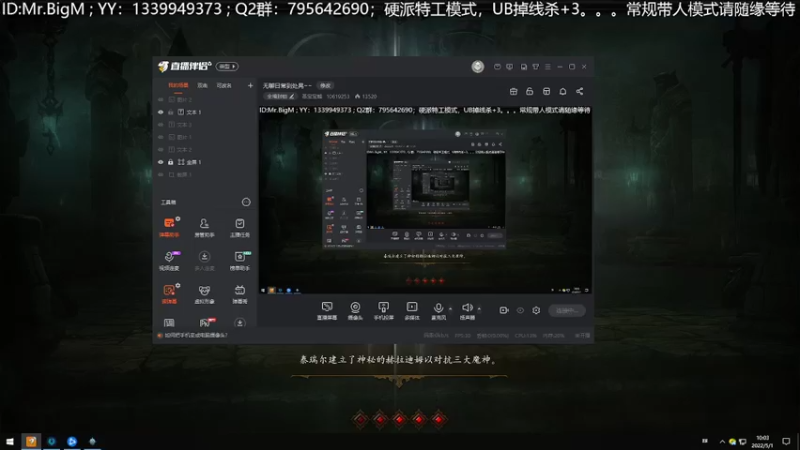The height and width of the screenshot is (450, 800).
Task: Switch to the third scene tab
Action: [x=224, y=86]
